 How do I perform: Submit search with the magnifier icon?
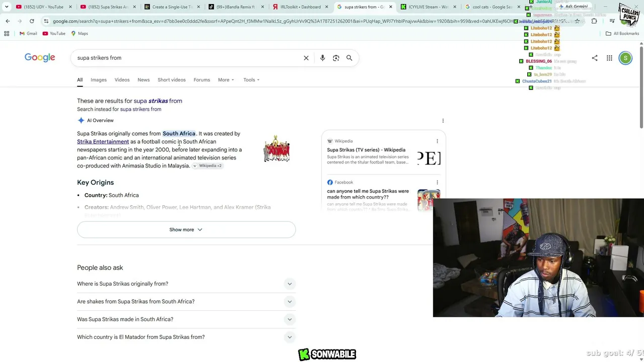(349, 58)
